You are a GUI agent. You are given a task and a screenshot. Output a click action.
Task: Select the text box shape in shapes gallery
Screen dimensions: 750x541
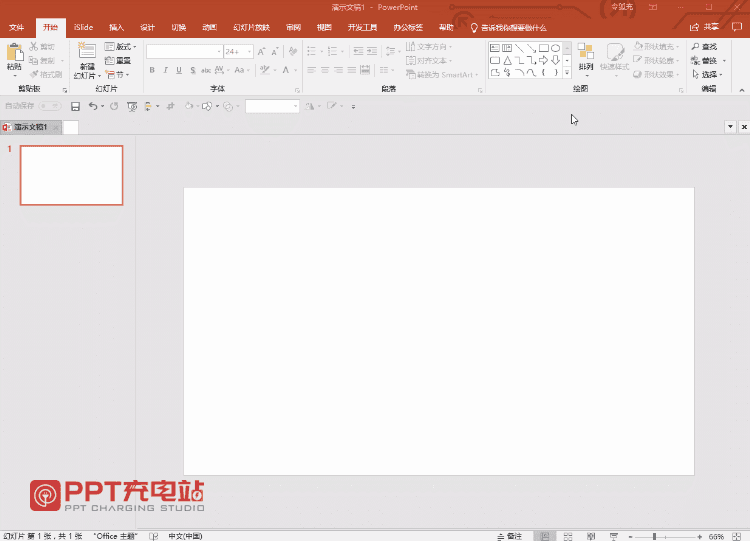point(495,48)
